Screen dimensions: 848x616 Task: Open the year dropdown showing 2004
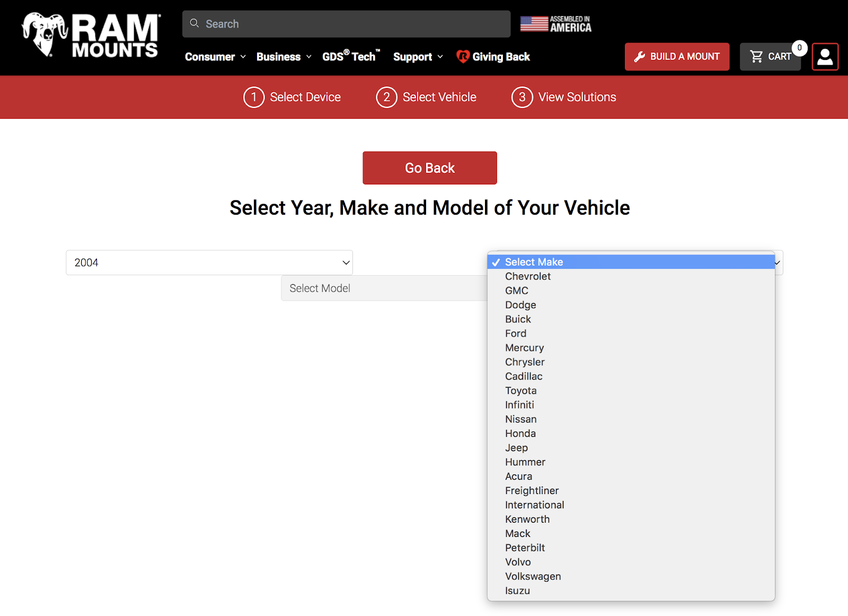click(x=209, y=262)
